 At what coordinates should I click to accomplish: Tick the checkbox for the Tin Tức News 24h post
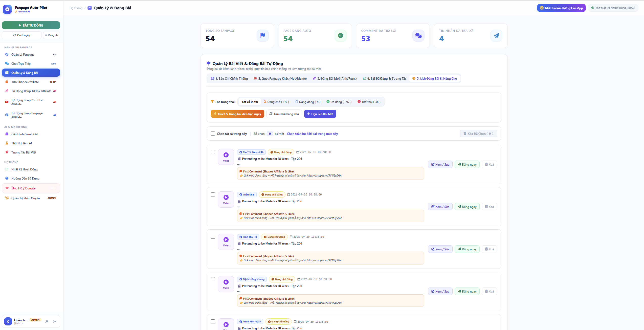click(x=213, y=152)
